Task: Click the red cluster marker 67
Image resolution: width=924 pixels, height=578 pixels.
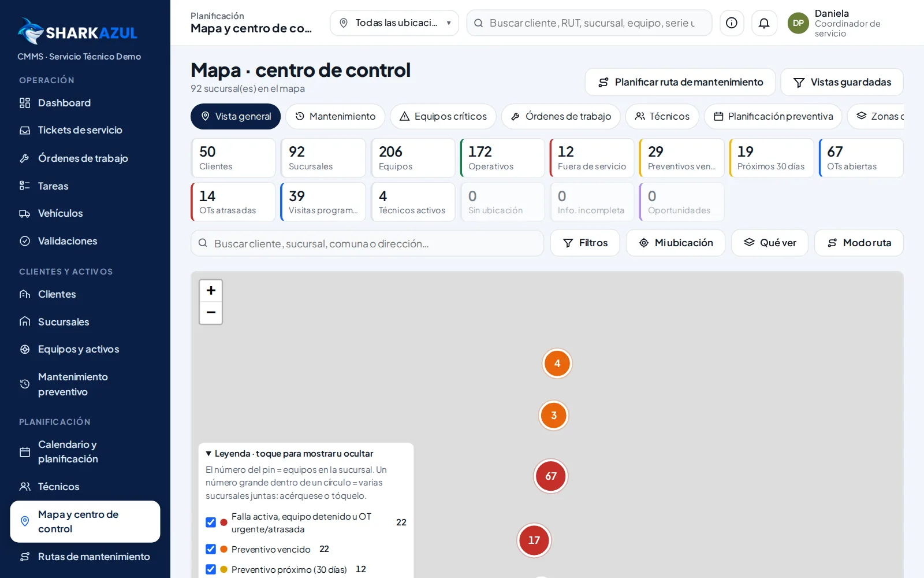Action: pos(551,476)
